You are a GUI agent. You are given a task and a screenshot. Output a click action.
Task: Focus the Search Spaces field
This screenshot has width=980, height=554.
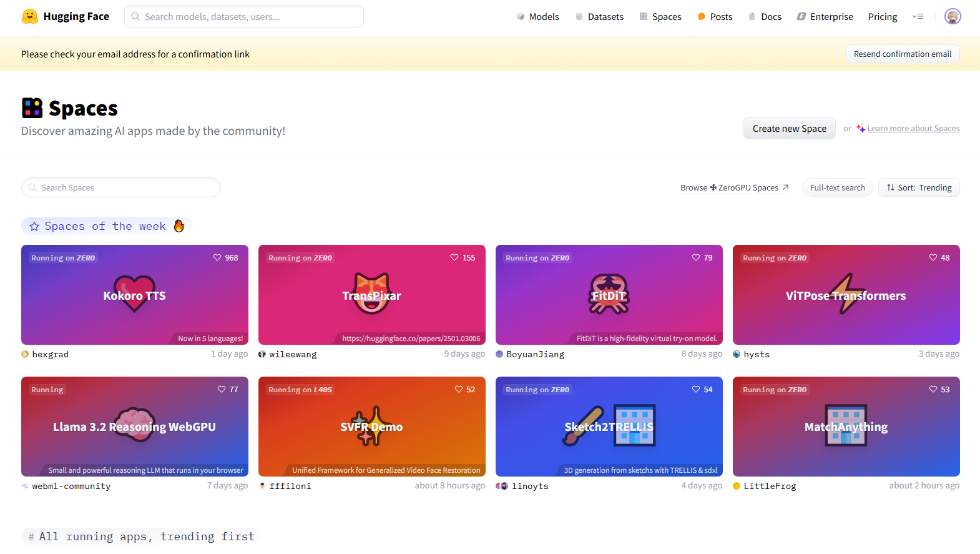click(121, 187)
